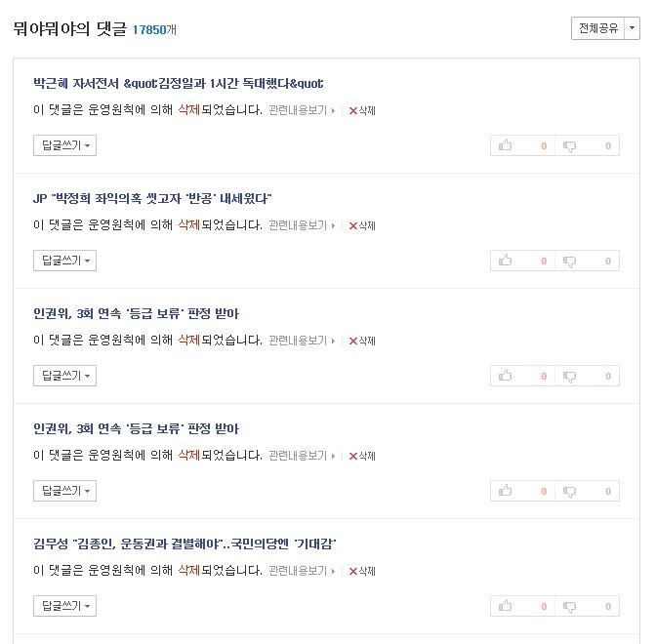Expand 답글쓰기 under the 박근혜 자서전서 comment
656x644 pixels.
pyautogui.click(x=64, y=145)
